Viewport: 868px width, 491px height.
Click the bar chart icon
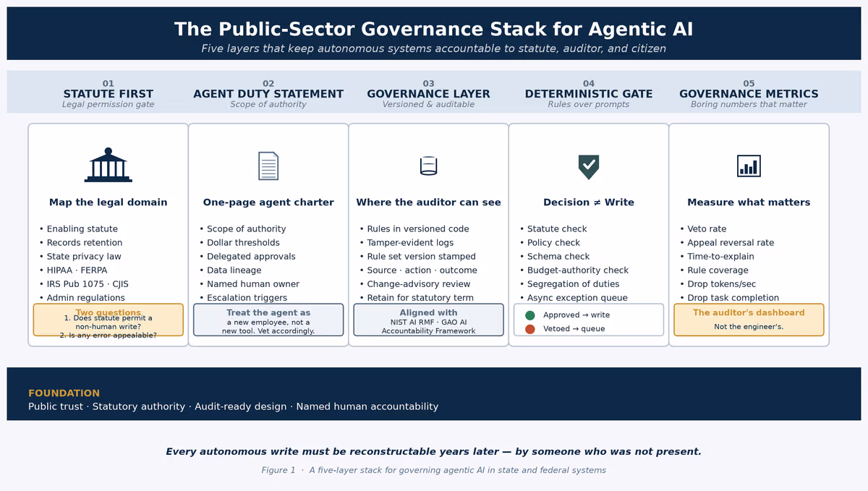click(x=749, y=166)
